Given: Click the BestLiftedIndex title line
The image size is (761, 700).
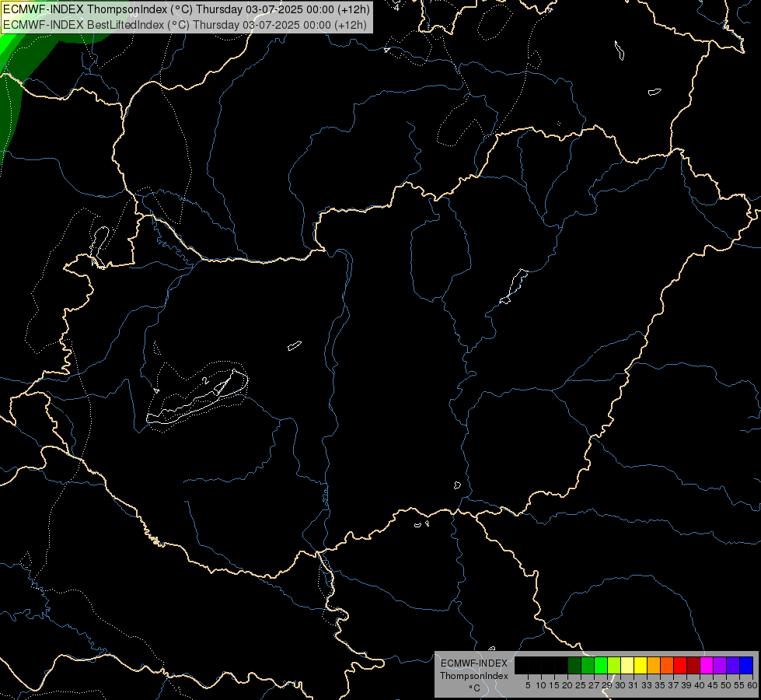Looking at the screenshot, I should tap(184, 24).
